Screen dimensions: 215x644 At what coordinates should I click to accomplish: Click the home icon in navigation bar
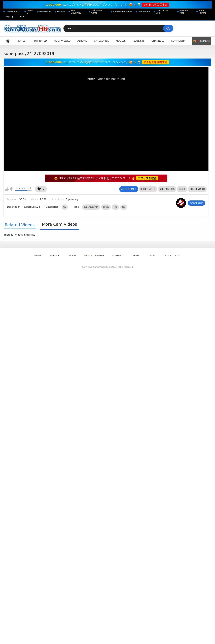[8, 41]
